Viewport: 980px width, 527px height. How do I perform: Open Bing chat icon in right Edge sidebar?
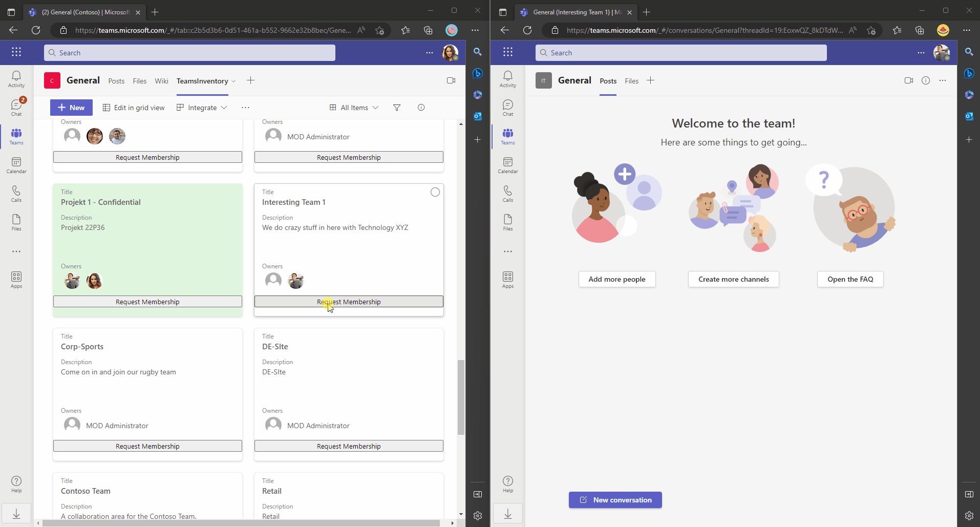[969, 73]
